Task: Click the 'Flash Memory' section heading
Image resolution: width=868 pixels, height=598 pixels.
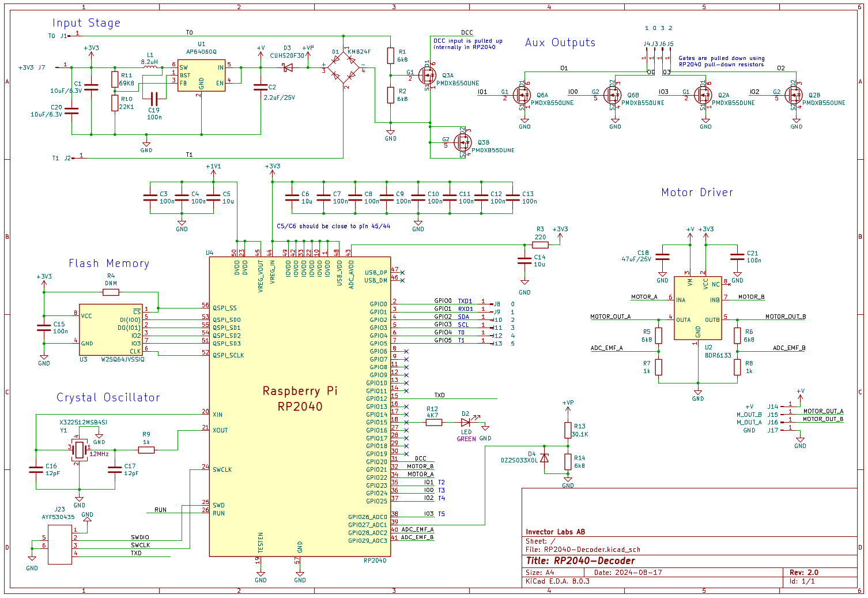Action: (x=109, y=264)
